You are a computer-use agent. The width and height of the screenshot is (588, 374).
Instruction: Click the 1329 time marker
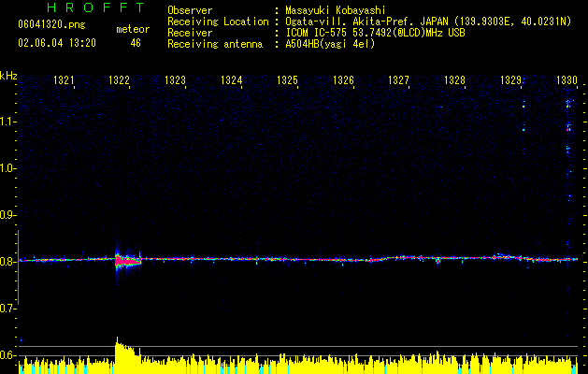[510, 80]
